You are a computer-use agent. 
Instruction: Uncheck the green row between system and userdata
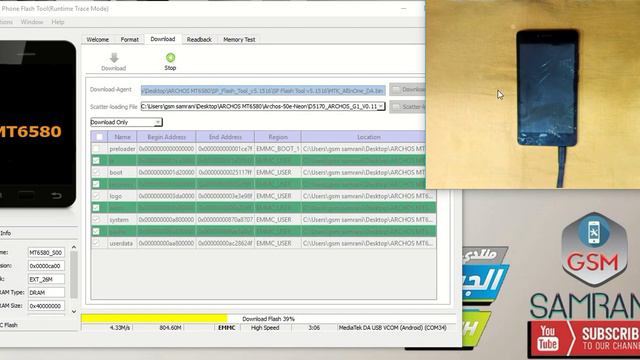[96, 231]
